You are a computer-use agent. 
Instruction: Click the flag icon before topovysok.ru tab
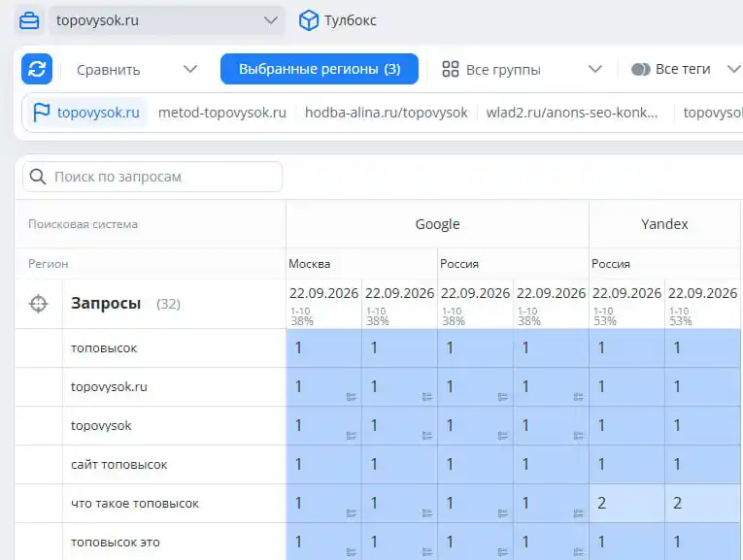tap(41, 113)
